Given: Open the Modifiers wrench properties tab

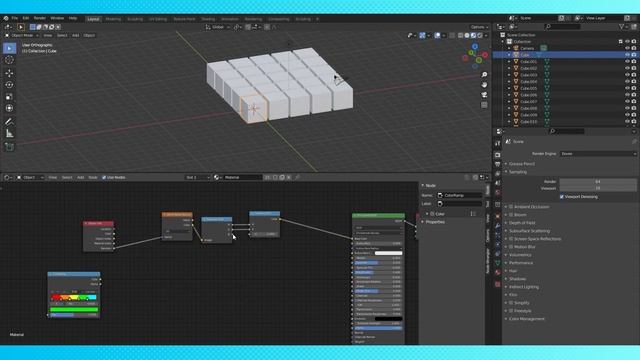Looking at the screenshot, I should [x=498, y=226].
